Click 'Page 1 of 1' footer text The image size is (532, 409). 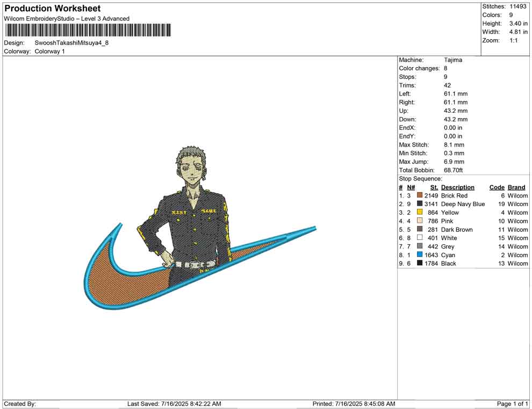click(x=512, y=404)
